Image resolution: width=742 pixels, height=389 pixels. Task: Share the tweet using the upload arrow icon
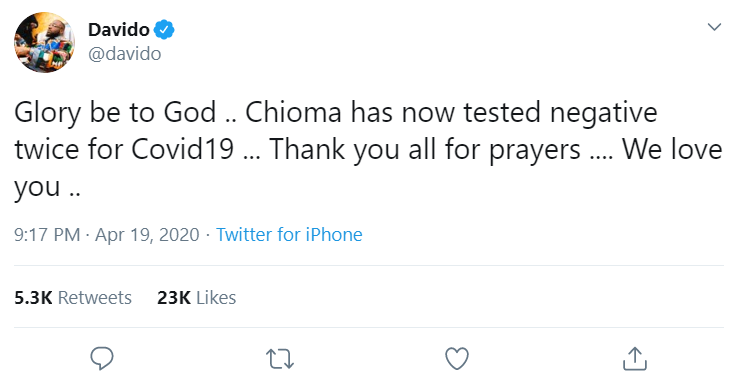pyautogui.click(x=635, y=358)
